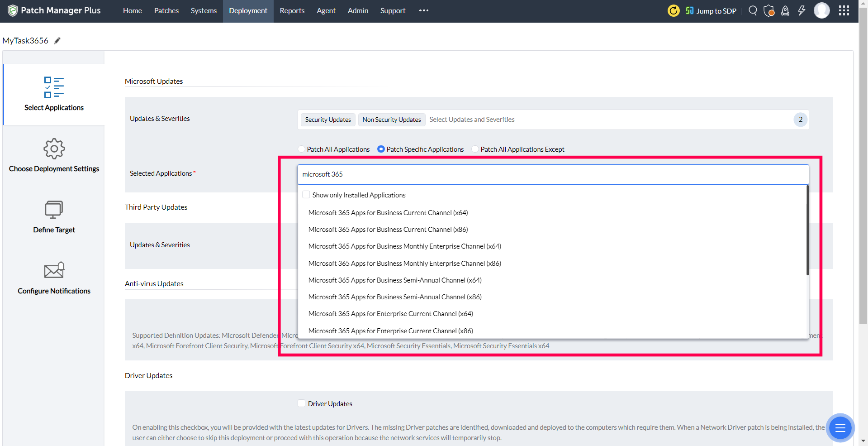Open the Deployment menu
The image size is (868, 446).
(x=248, y=10)
